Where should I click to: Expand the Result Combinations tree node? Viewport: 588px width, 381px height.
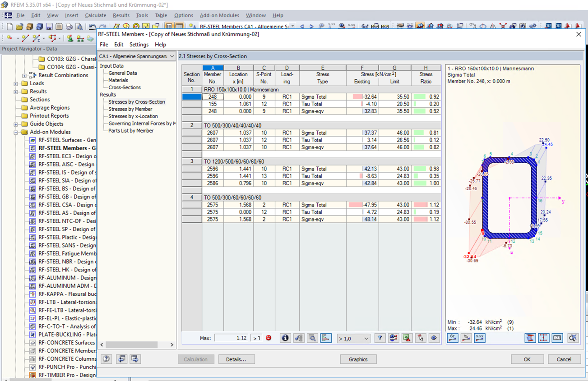point(24,75)
